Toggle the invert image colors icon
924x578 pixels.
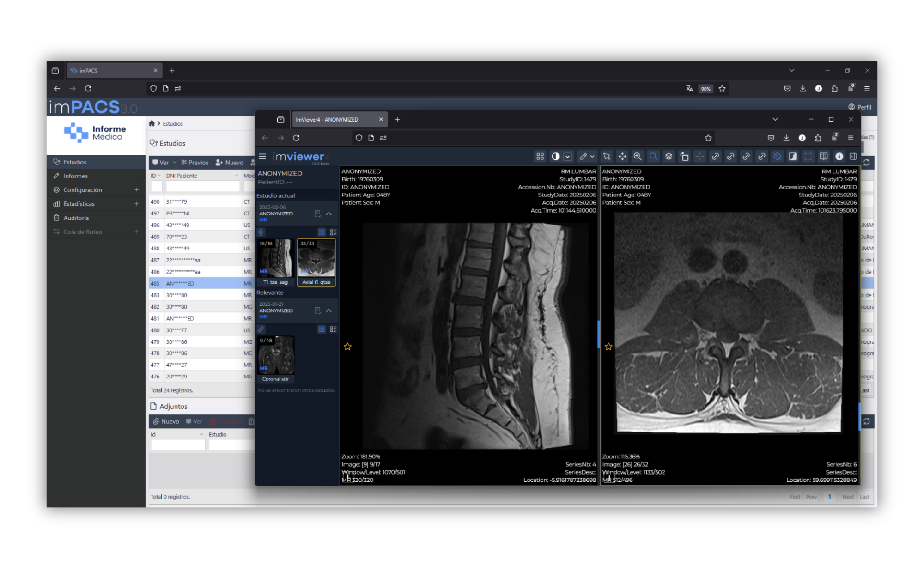pos(793,157)
